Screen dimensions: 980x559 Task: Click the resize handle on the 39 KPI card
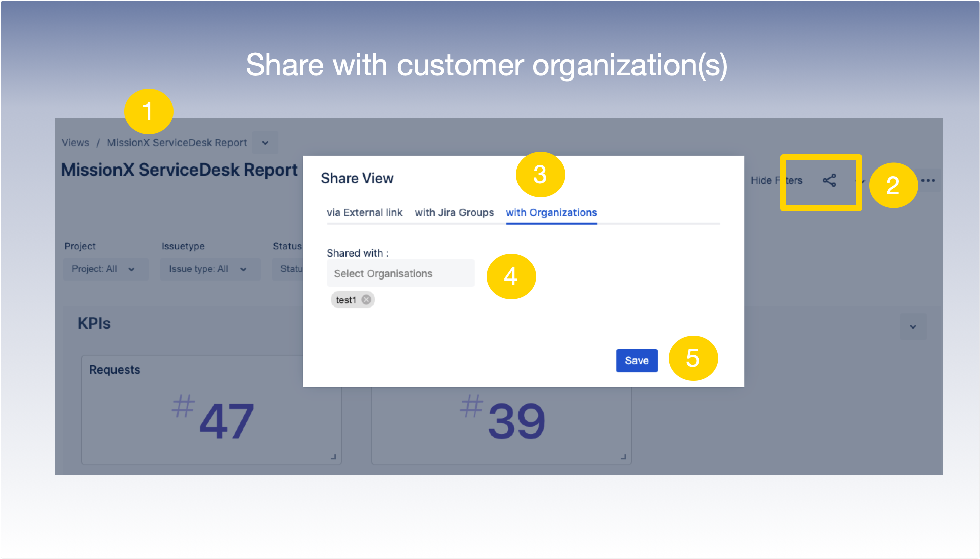[x=623, y=457]
